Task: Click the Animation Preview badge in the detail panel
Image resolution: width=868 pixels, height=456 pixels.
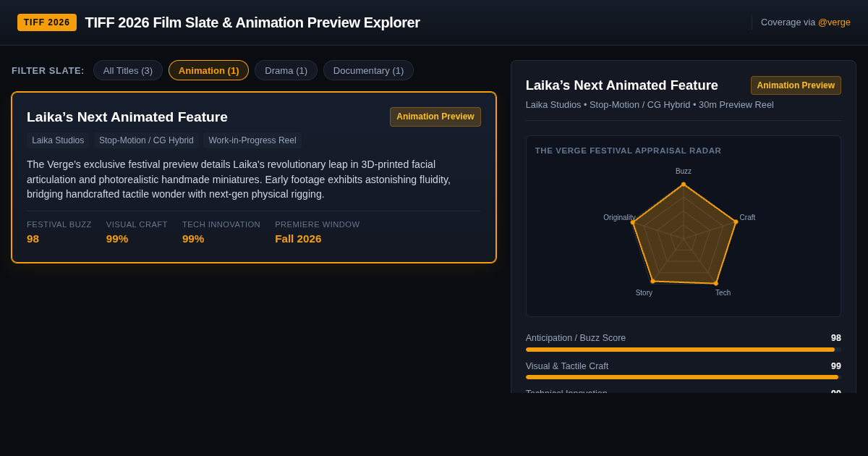Action: tap(796, 85)
